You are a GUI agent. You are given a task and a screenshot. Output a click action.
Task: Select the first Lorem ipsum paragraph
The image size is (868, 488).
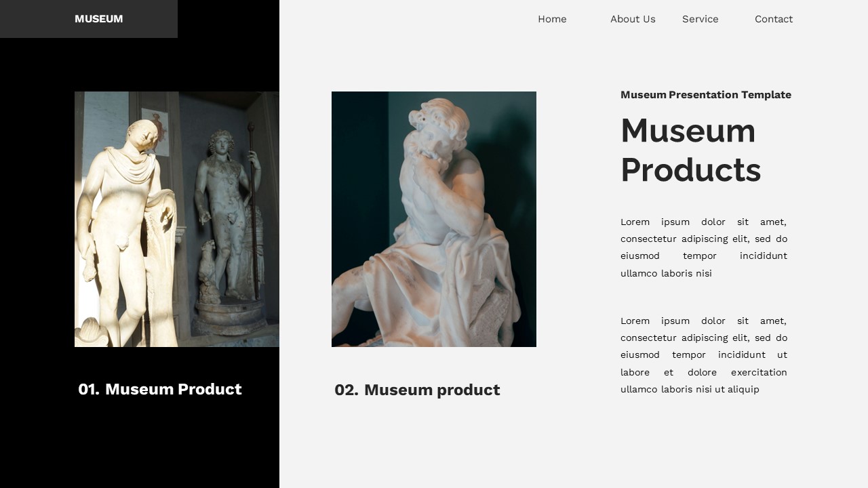703,247
